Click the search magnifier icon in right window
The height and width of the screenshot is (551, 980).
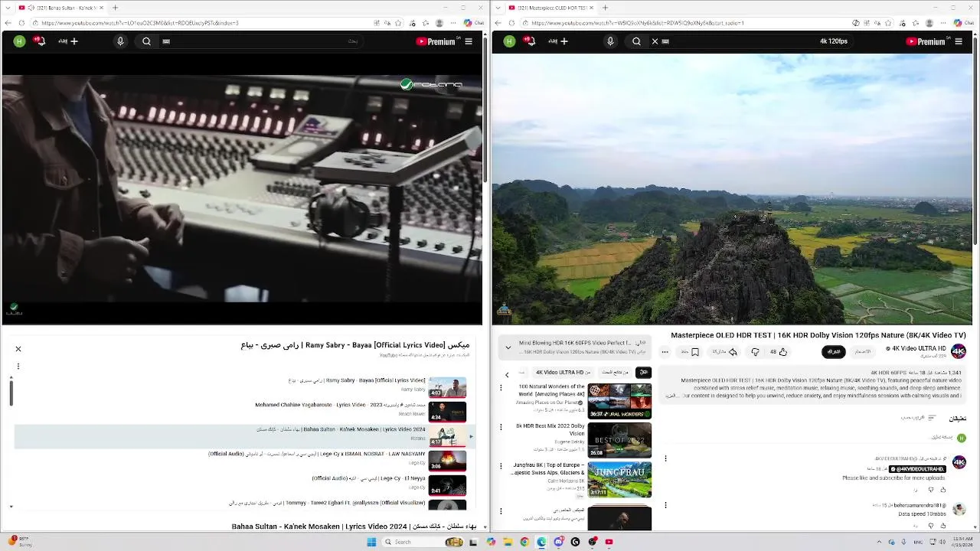click(x=636, y=41)
